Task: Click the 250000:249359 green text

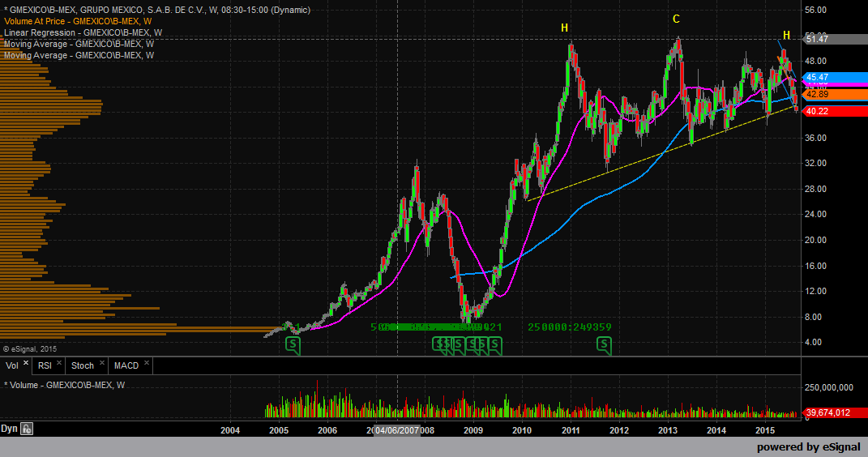Action: 570,327
